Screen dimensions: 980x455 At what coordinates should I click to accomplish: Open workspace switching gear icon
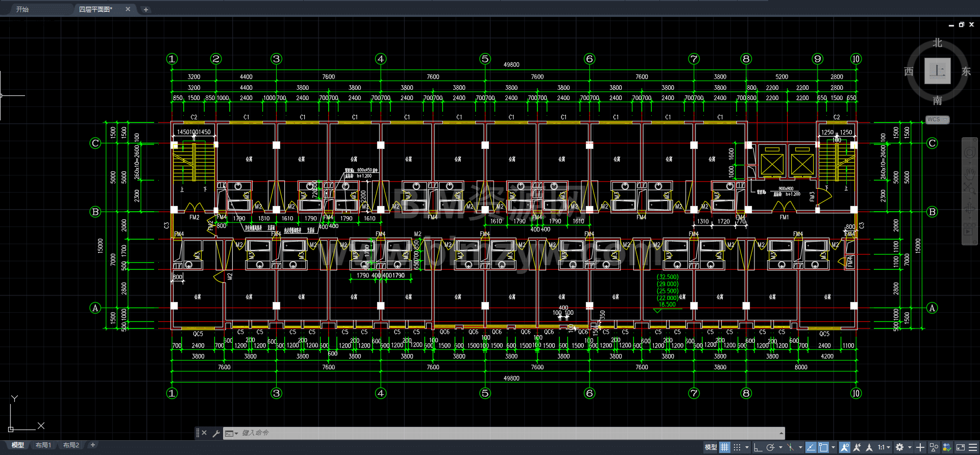[x=900, y=447]
